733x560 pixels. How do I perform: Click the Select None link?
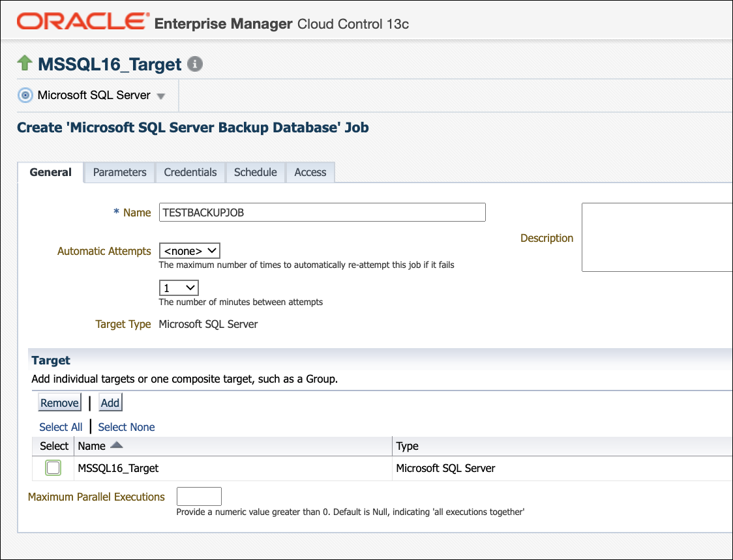pos(127,427)
